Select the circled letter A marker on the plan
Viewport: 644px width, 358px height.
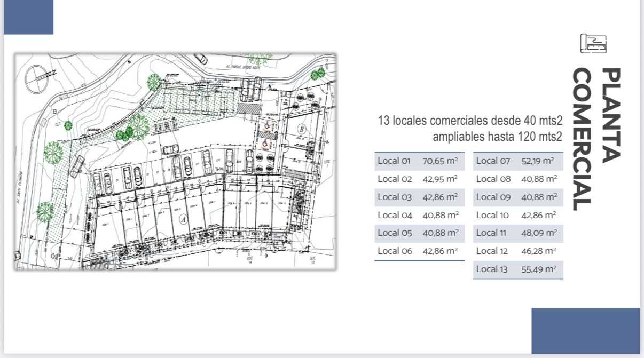tap(184, 218)
